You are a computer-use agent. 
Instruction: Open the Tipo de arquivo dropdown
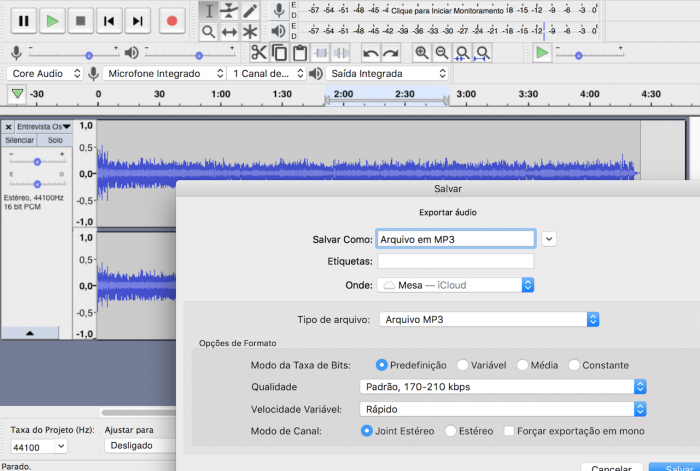tap(489, 320)
